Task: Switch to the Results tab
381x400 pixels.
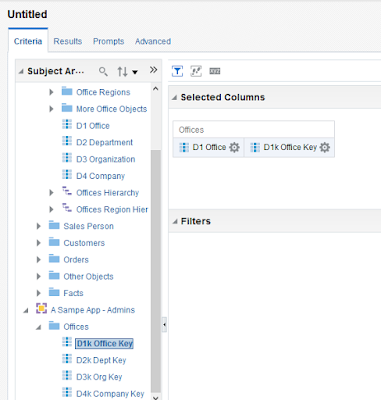Action: coord(68,41)
